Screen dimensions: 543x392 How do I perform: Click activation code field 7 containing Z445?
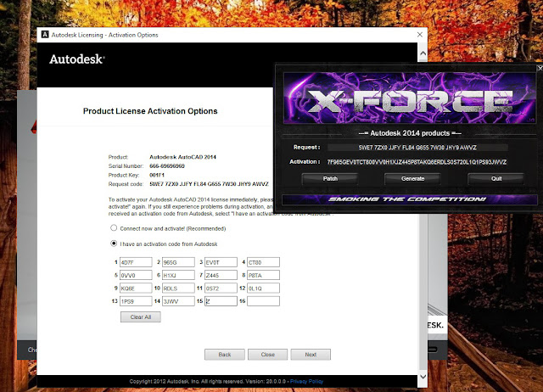pyautogui.click(x=221, y=275)
